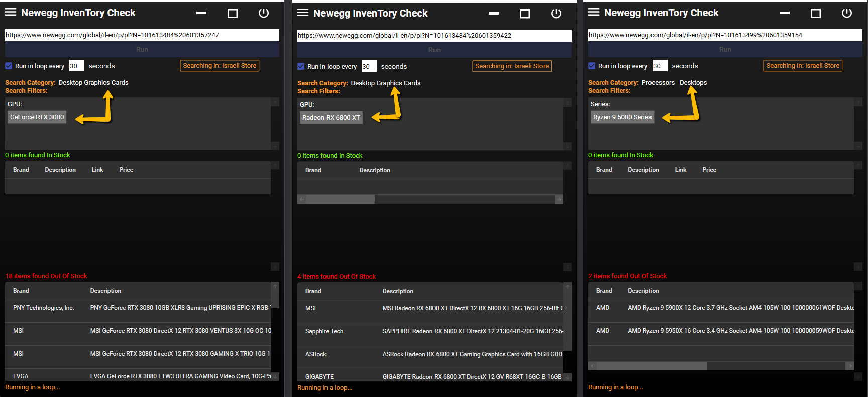This screenshot has height=397, width=868.
Task: Select GIGABYTE Radeon RX 6800 XT row
Action: [x=430, y=376]
